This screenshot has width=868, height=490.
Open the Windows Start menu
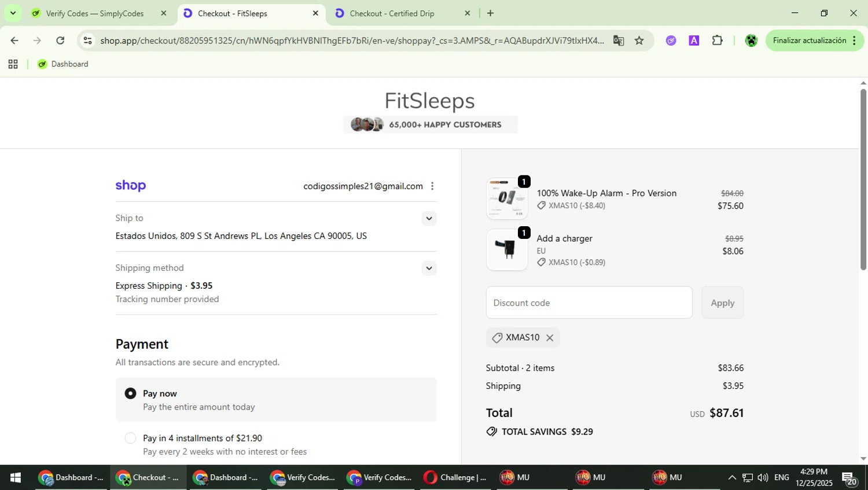point(16,477)
